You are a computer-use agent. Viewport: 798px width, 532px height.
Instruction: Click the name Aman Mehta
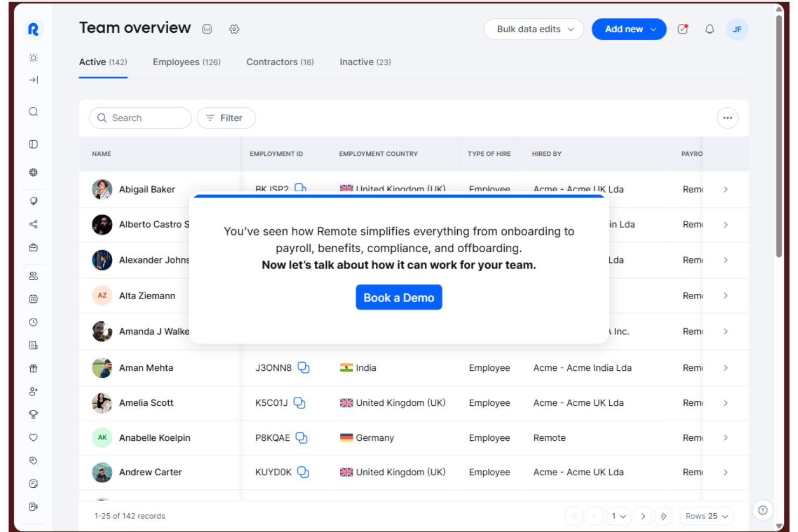click(x=146, y=368)
